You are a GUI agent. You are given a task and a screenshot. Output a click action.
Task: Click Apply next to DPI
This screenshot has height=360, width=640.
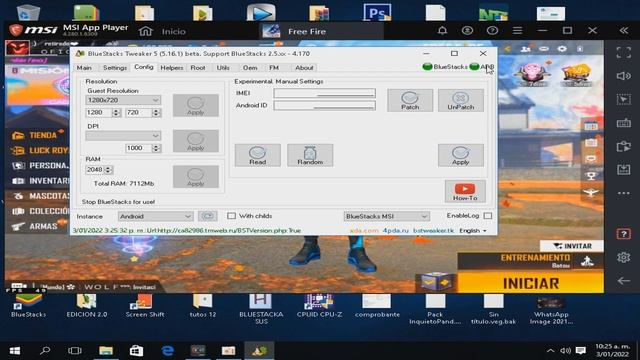click(x=196, y=141)
